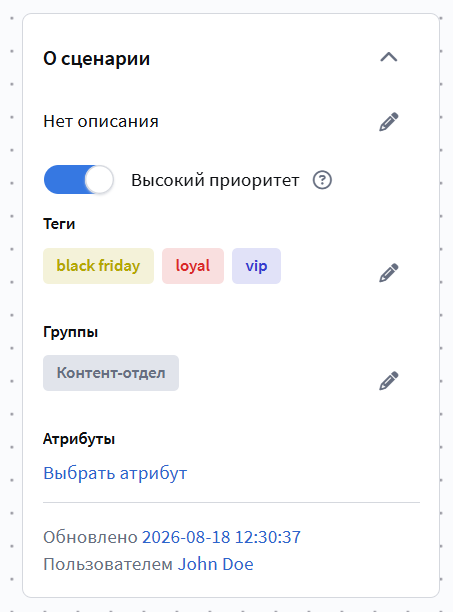Viewport: 453px width, 612px height.
Task: Edit tags using the pencil icon
Action: tap(389, 272)
